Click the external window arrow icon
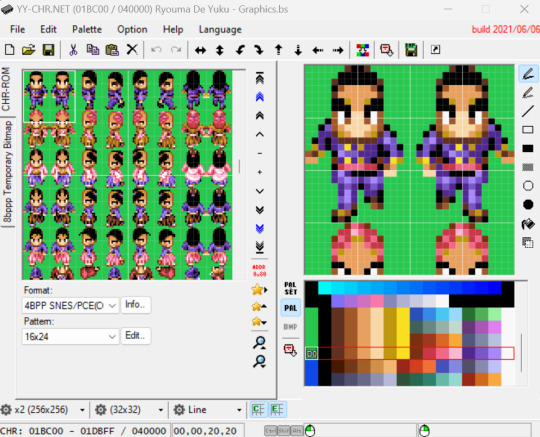 coord(435,50)
